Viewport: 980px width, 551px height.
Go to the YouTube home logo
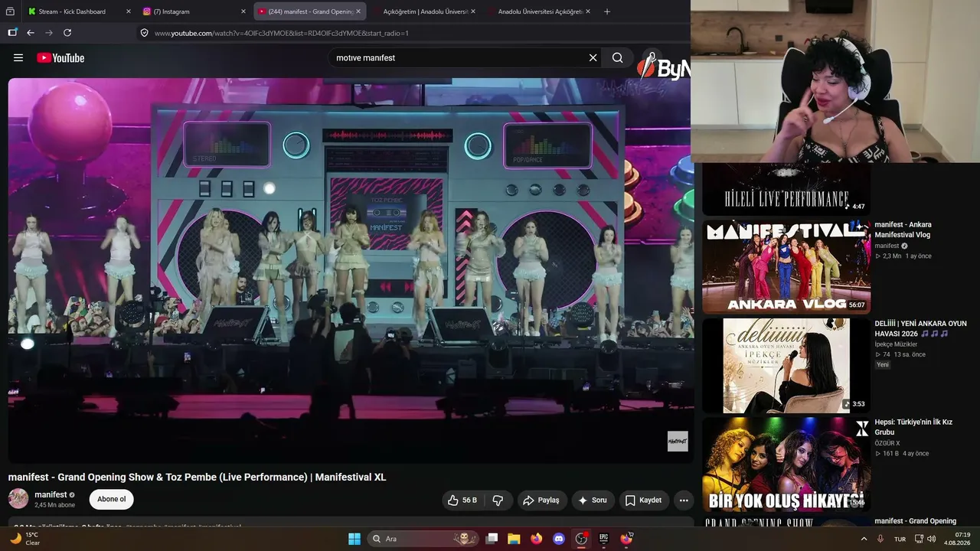click(60, 58)
